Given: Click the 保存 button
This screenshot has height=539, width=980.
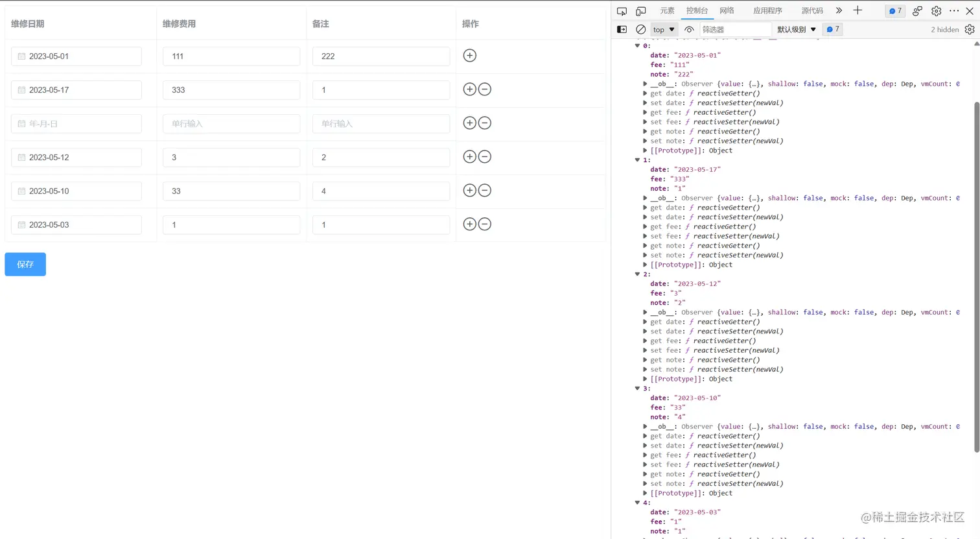Looking at the screenshot, I should point(25,264).
